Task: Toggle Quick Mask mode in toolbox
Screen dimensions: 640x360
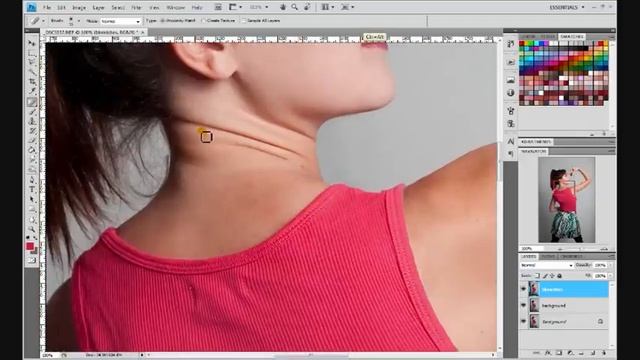Action: (x=31, y=260)
